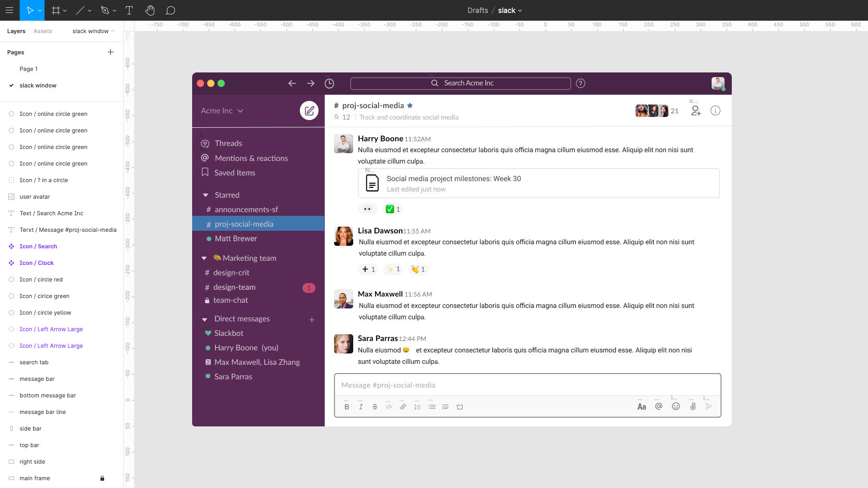Click the emoji icon in the message bar mockup
The width and height of the screenshot is (868, 488).
pyautogui.click(x=675, y=407)
